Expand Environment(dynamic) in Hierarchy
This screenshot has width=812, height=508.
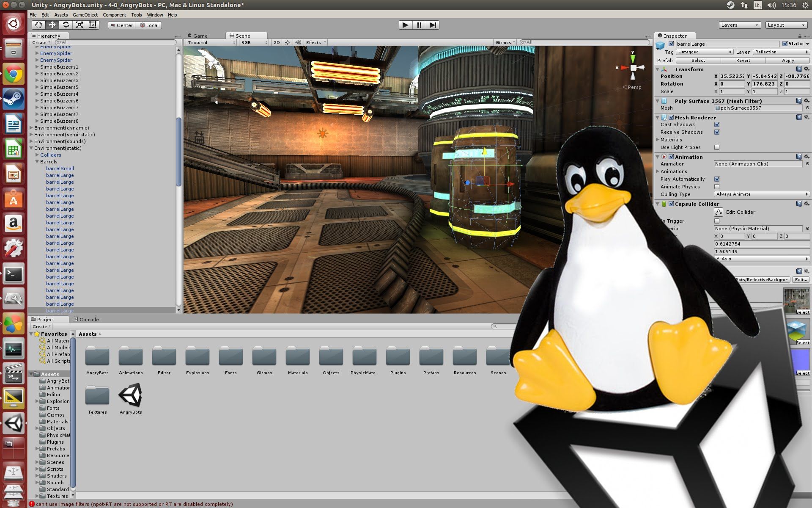click(x=31, y=128)
